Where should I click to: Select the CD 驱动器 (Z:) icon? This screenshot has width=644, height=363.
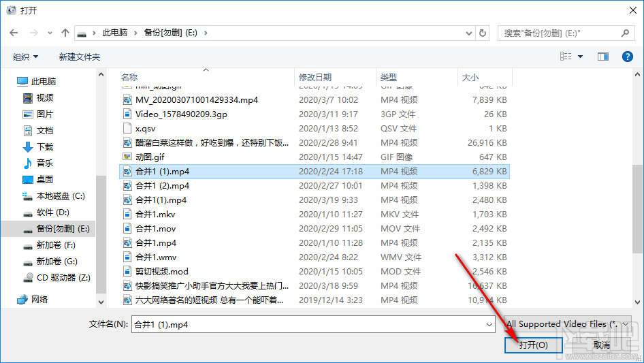point(28,278)
